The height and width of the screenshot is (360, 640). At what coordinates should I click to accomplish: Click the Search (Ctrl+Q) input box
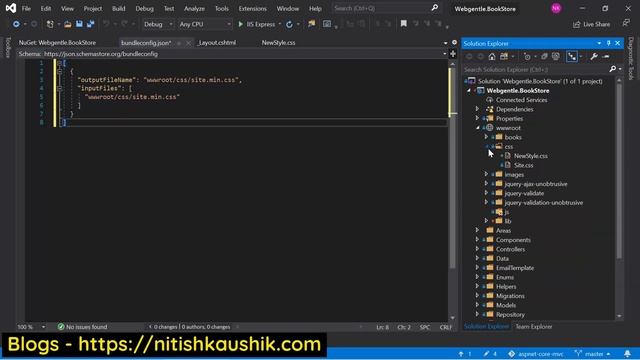pos(386,8)
